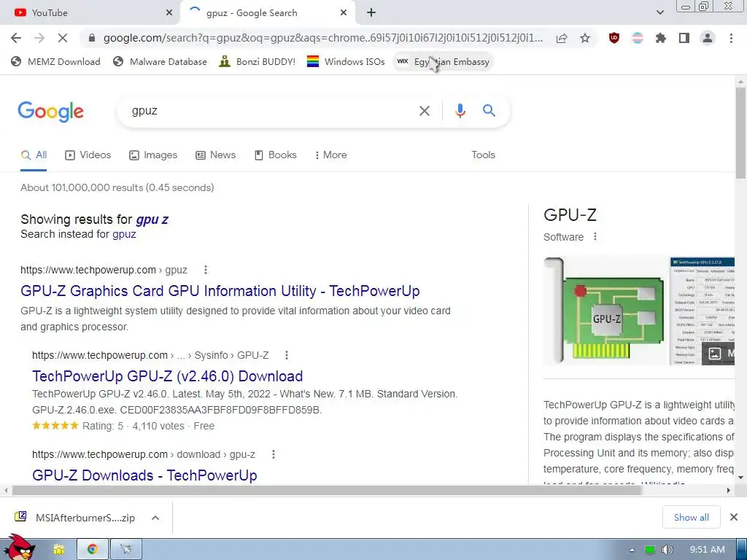This screenshot has height=560, width=747.
Task: Click the Google logo
Action: click(50, 112)
